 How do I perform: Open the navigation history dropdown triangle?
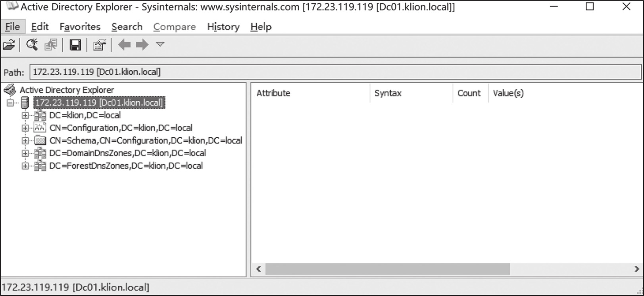point(160,44)
